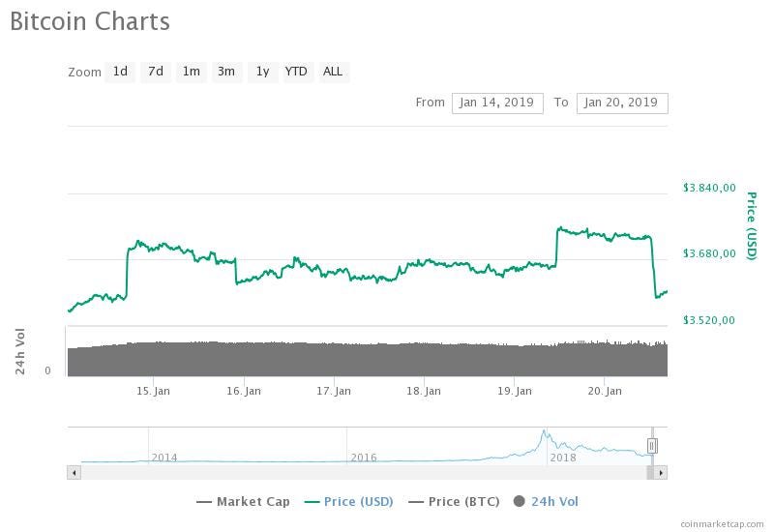Toggle the Price (BTC) series in legend
Screen dimensions: 774x532
point(454,502)
